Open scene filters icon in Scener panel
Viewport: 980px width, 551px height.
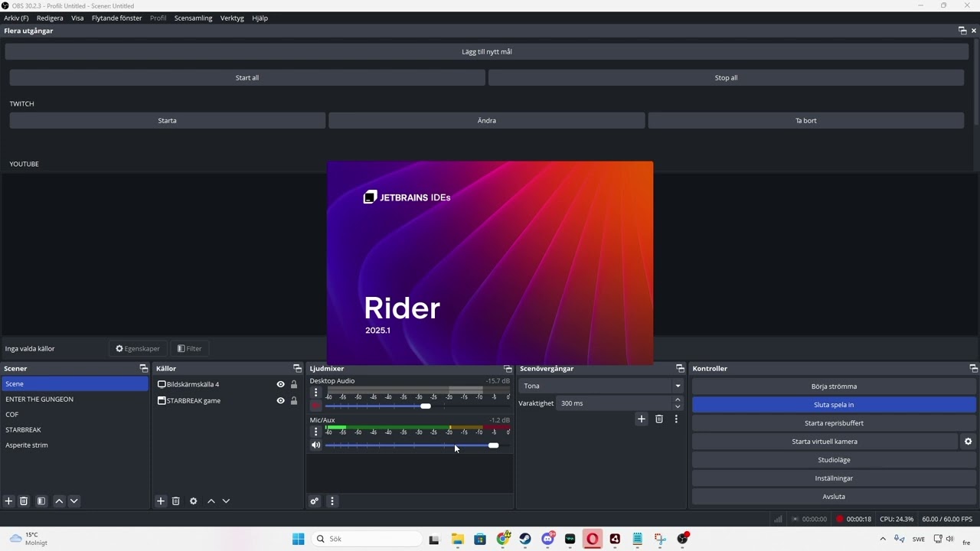coord(41,501)
